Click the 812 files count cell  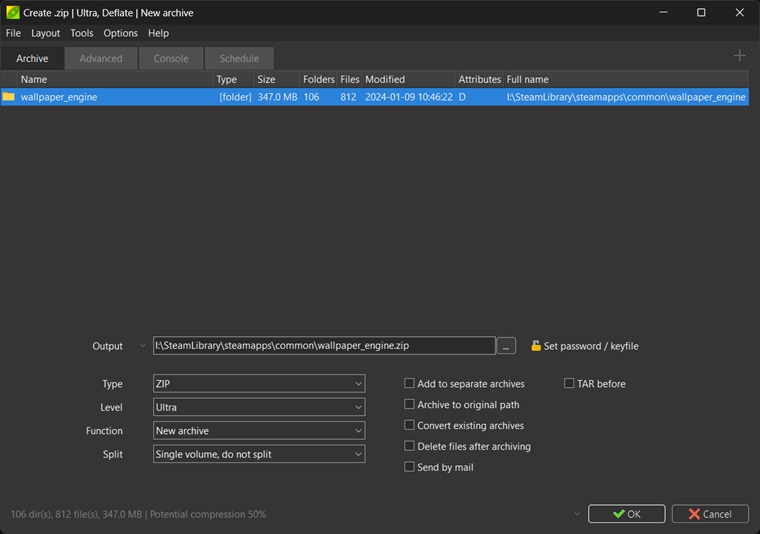point(348,97)
